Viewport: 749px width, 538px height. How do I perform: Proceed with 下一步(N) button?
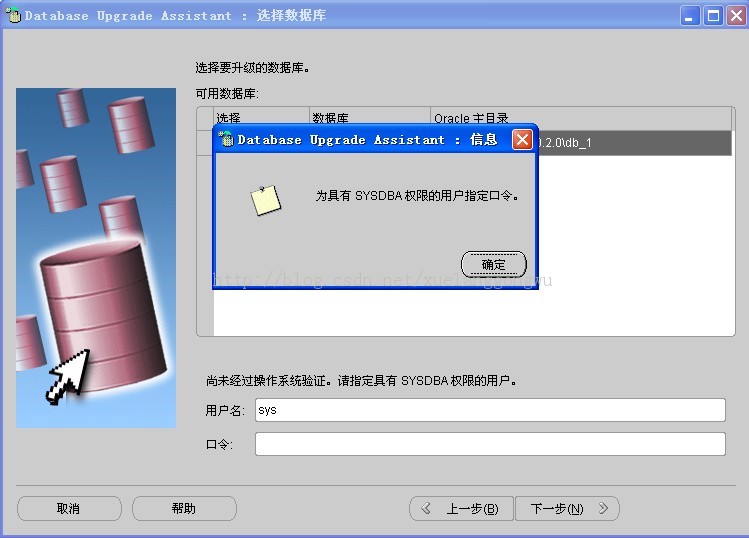567,508
